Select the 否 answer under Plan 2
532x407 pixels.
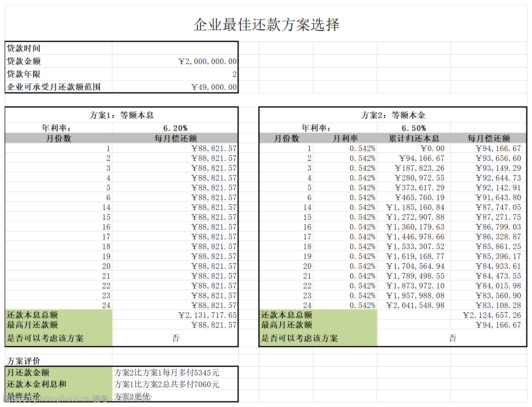point(452,338)
